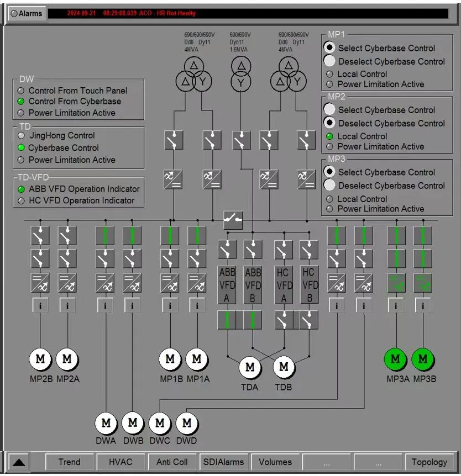Click the MP3A green motor icon
461x476 pixels.
click(395, 359)
